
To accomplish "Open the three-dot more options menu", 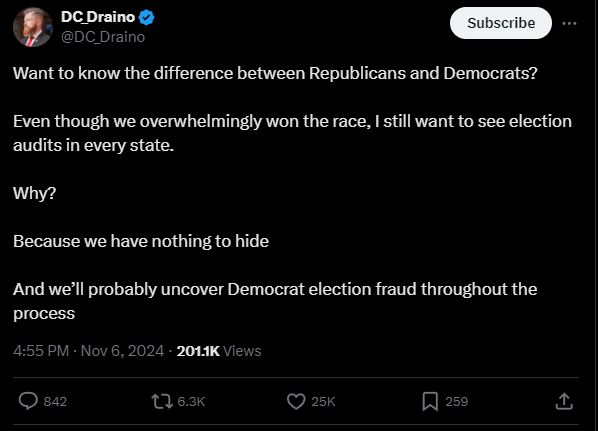I will [x=569, y=23].
